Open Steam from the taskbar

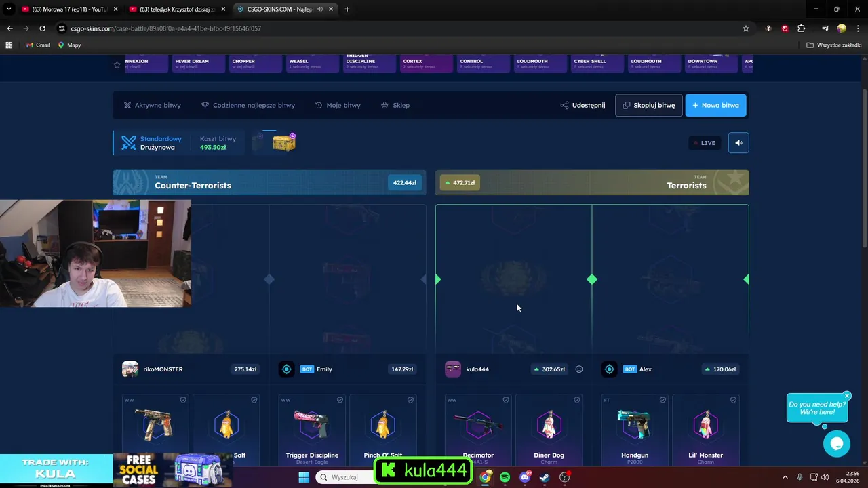[x=545, y=477]
